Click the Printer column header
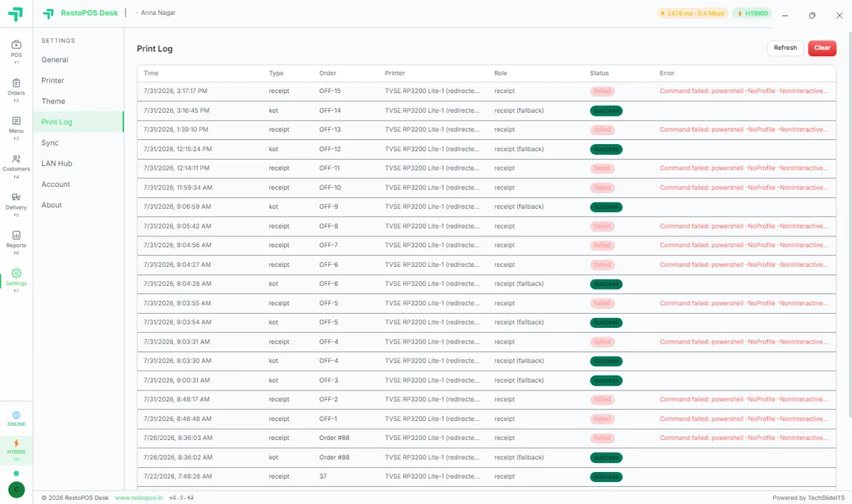This screenshot has width=852, height=504. pyautogui.click(x=395, y=73)
